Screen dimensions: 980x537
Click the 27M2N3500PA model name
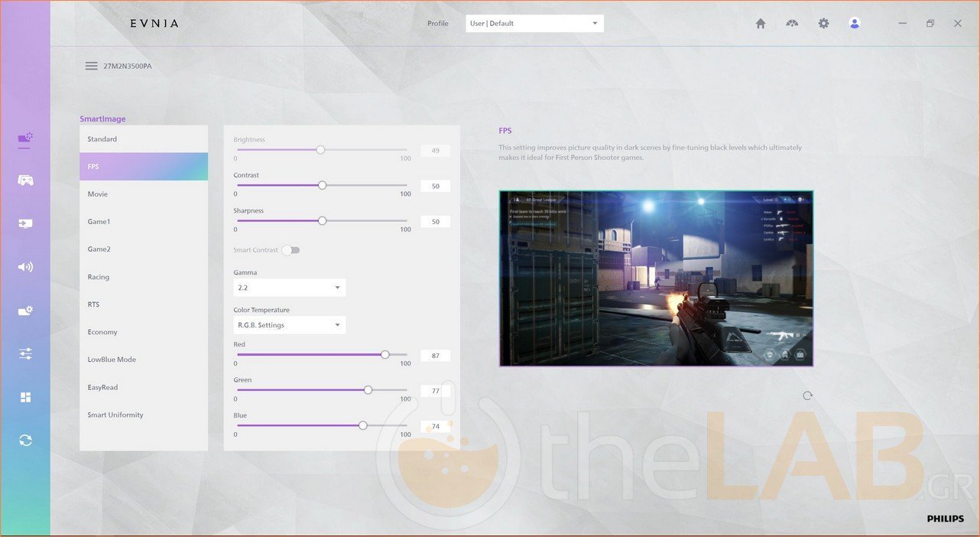pos(128,66)
